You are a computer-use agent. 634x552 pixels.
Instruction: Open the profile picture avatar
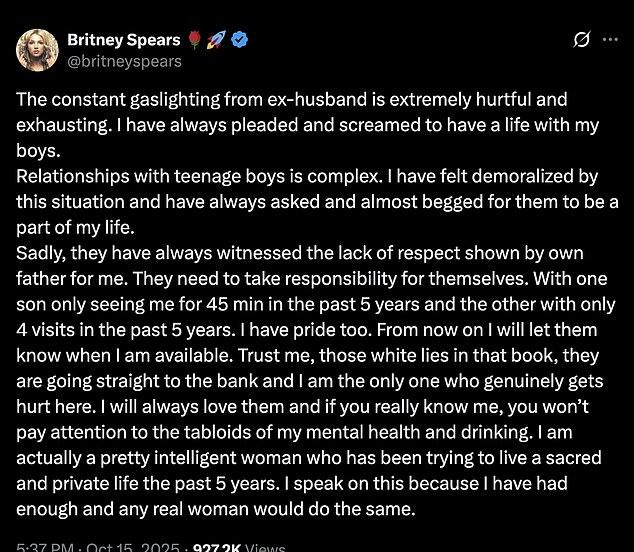click(x=37, y=50)
